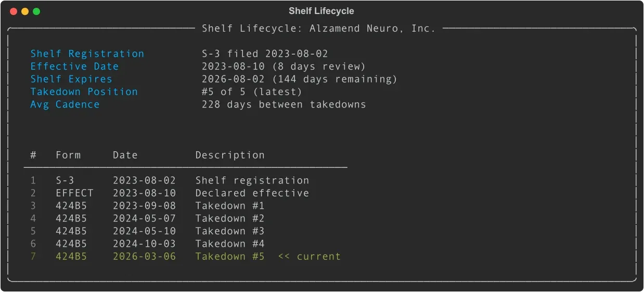Image resolution: width=644 pixels, height=292 pixels.
Task: Select the highlighted date '2026-03-06'
Action: (145, 257)
